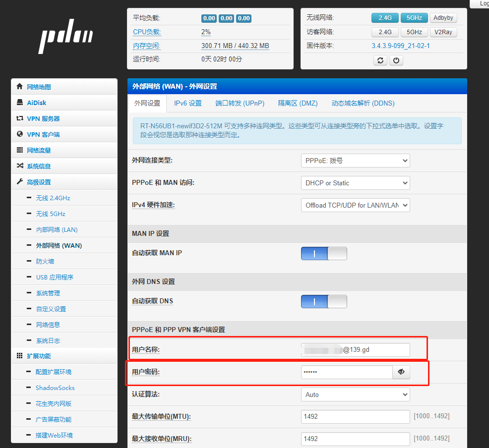Open the 动态域名解析 (DDNS) tab
This screenshot has width=489, height=448.
tap(363, 103)
